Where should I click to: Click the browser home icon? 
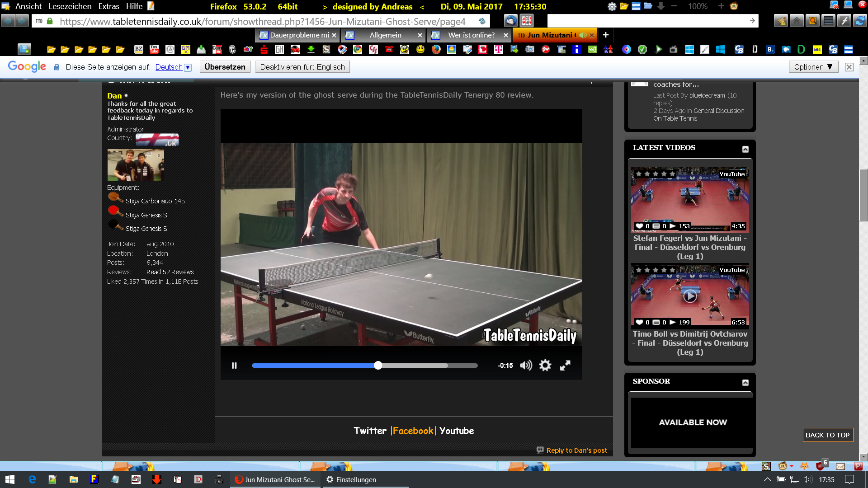[x=797, y=21]
